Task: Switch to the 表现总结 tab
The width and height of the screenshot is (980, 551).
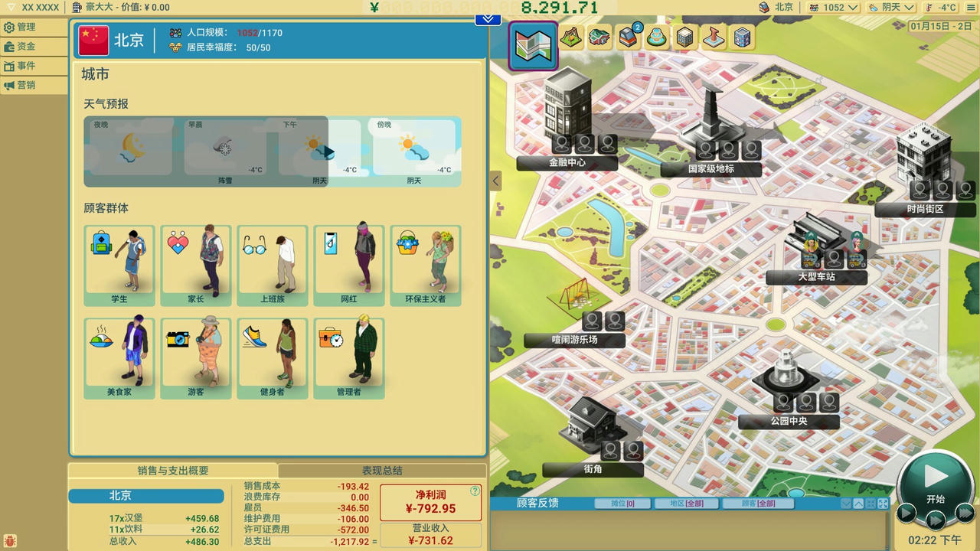Action: (382, 471)
